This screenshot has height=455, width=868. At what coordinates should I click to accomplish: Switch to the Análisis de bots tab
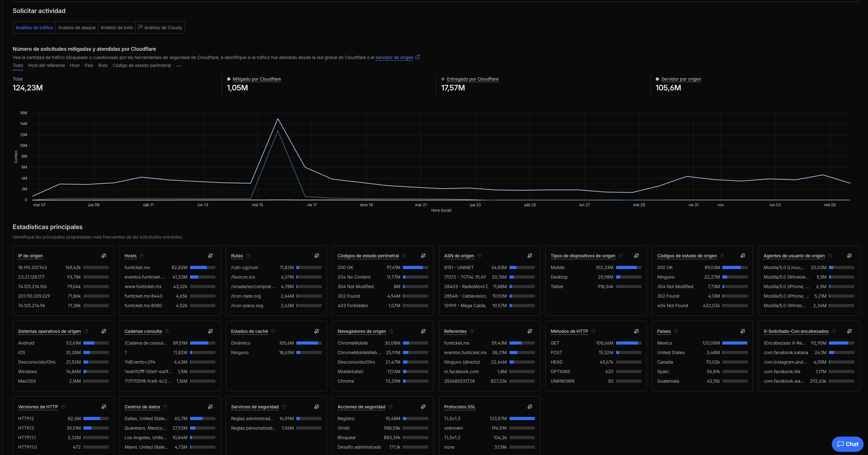point(116,27)
